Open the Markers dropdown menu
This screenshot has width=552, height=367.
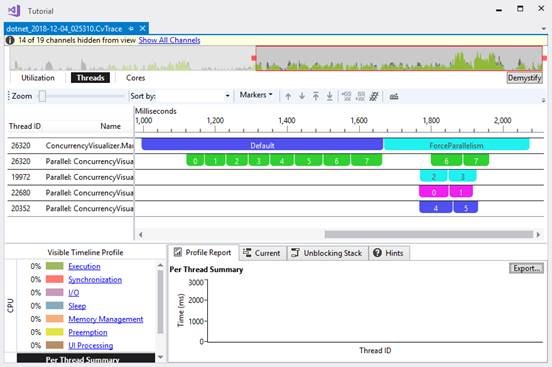point(256,95)
